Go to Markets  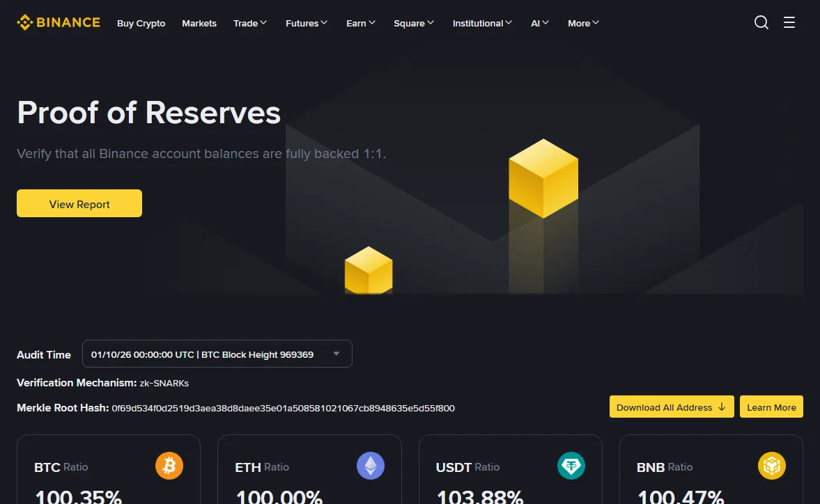199,23
